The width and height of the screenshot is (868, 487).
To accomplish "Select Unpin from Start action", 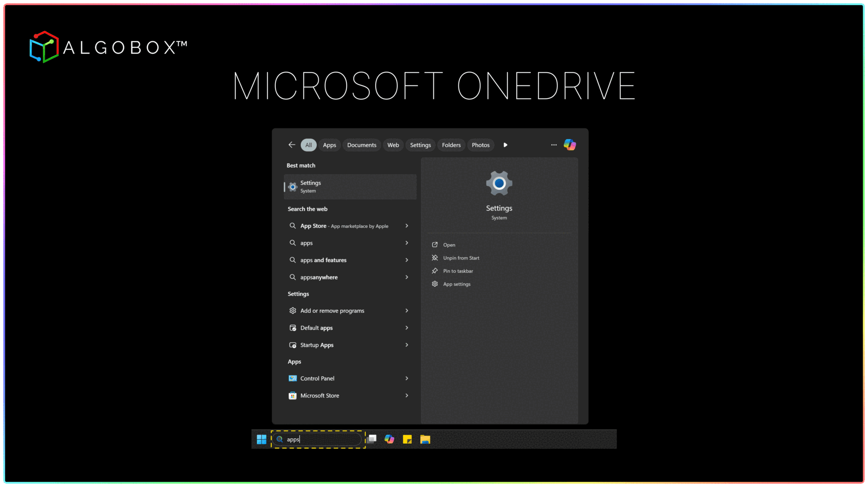I will pos(461,258).
